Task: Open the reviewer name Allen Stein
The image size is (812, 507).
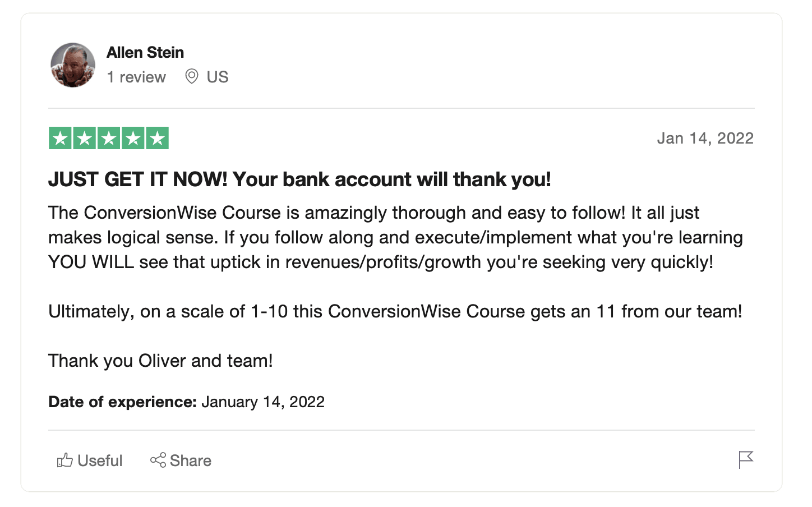Action: tap(145, 53)
